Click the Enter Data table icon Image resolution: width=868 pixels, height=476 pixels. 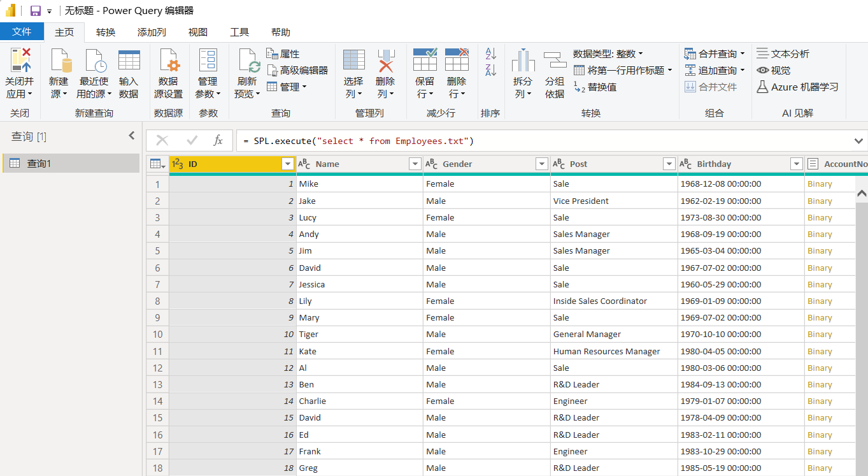pos(129,61)
